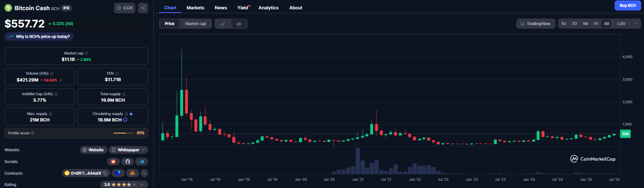Toggle LOG scale on chart
Viewport: 644px width, 188px height.
pos(621,24)
